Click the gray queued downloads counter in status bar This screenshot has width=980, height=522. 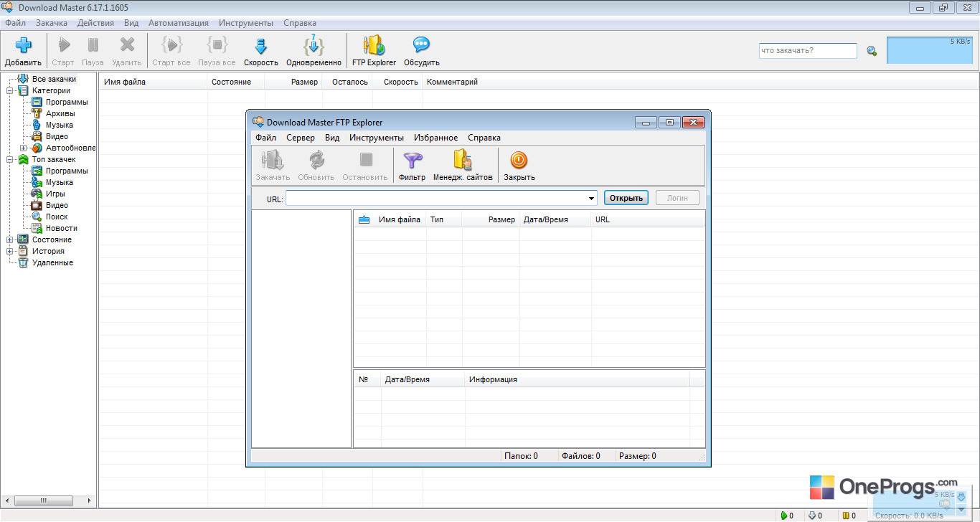coord(815,516)
